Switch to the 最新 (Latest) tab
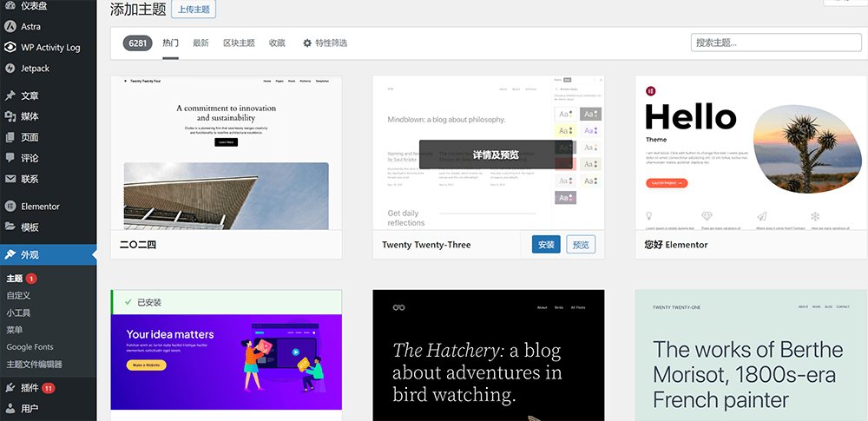 coord(201,43)
